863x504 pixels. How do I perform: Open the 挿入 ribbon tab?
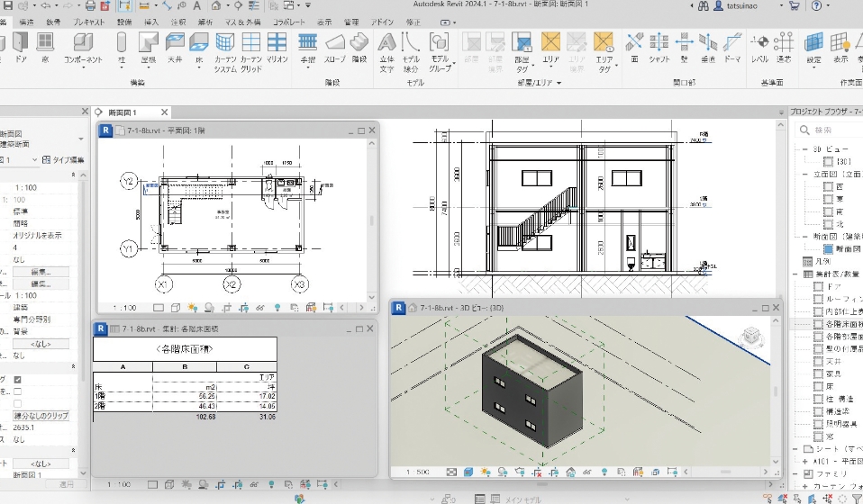pos(151,21)
